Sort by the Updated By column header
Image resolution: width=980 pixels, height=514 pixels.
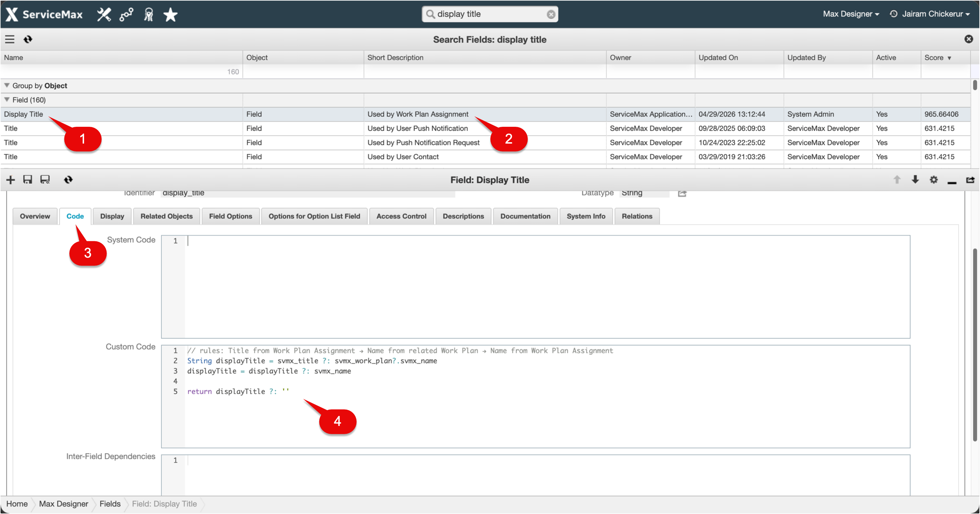click(828, 58)
